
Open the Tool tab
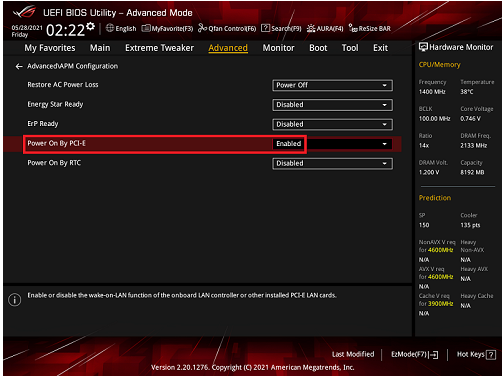tap(350, 48)
